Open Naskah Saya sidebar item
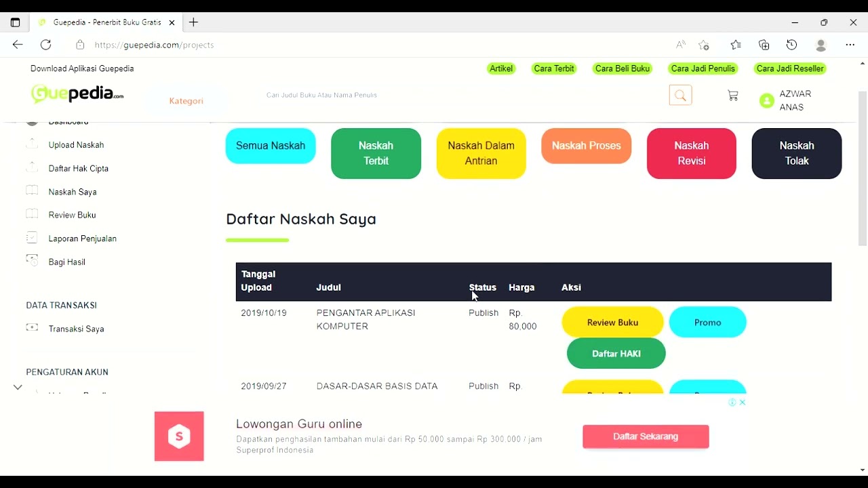 (x=73, y=192)
